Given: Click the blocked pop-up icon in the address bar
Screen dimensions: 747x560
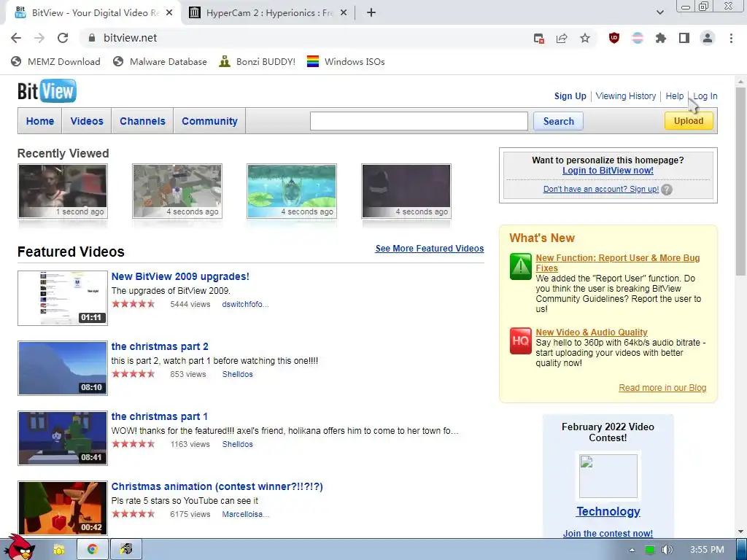Looking at the screenshot, I should point(539,38).
